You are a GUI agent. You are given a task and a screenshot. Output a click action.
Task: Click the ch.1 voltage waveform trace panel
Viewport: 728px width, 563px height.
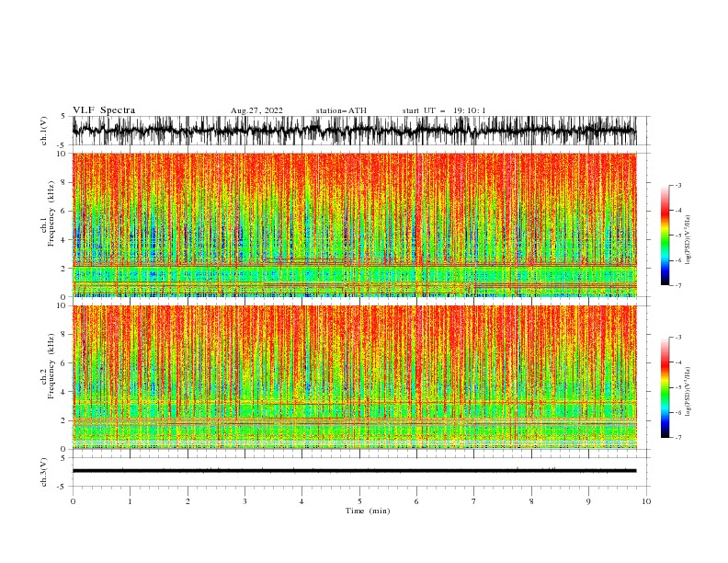point(354,131)
